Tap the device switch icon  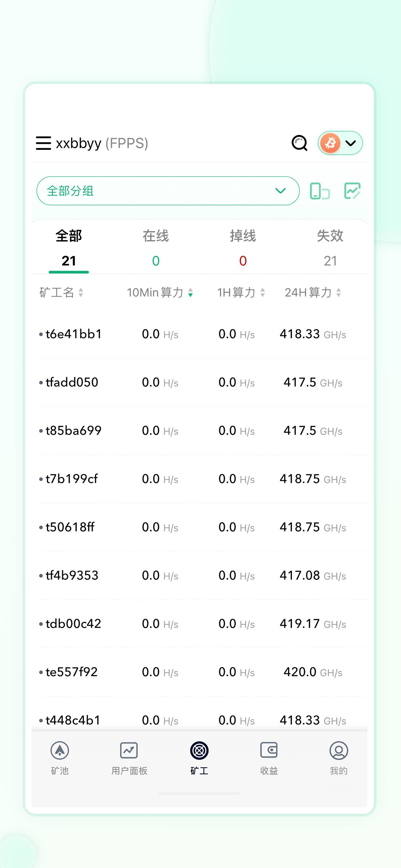320,191
